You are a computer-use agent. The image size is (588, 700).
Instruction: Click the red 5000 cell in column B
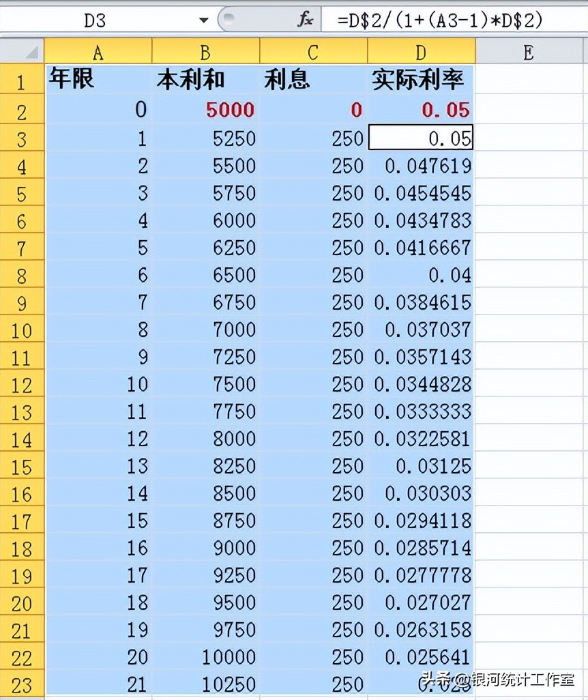206,109
